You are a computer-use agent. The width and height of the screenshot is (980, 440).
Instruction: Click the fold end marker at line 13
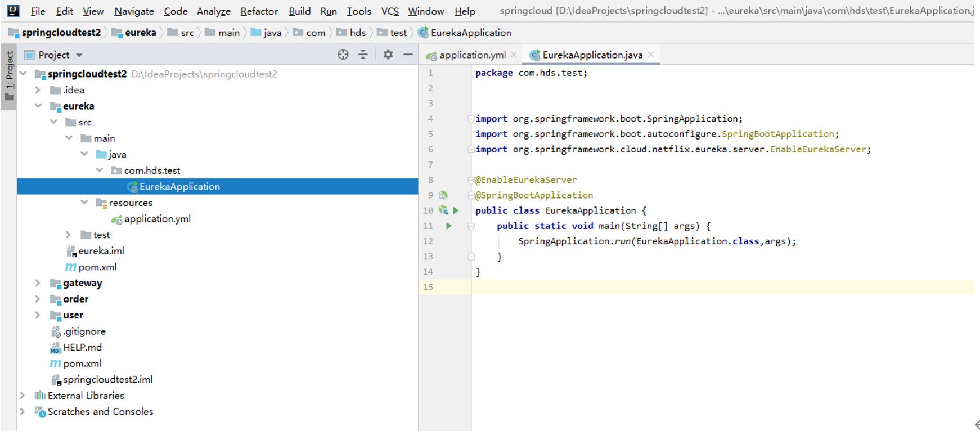coord(471,257)
